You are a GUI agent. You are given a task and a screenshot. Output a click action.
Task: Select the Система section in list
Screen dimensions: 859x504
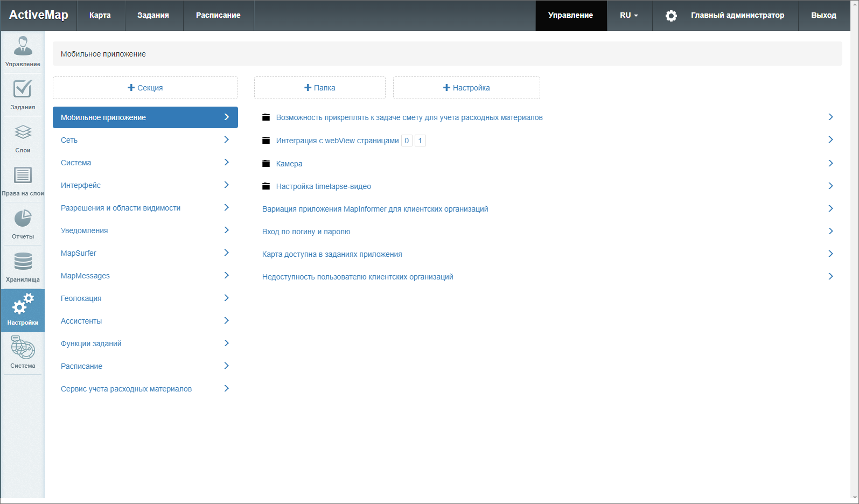pos(145,163)
